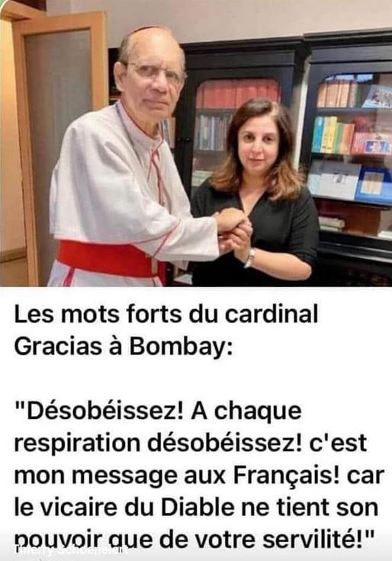The width and height of the screenshot is (392, 561).
Task: Click the colorful books on the right bookshelf
Action: click(334, 135)
